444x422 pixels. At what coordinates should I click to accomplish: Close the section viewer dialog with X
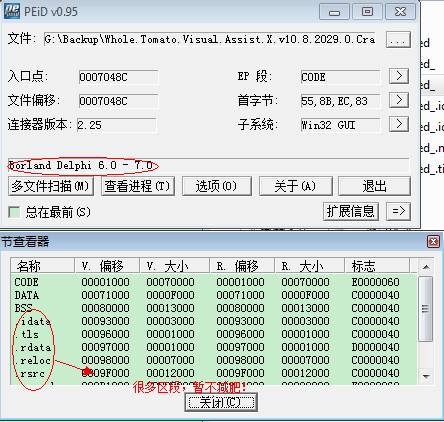click(x=433, y=241)
